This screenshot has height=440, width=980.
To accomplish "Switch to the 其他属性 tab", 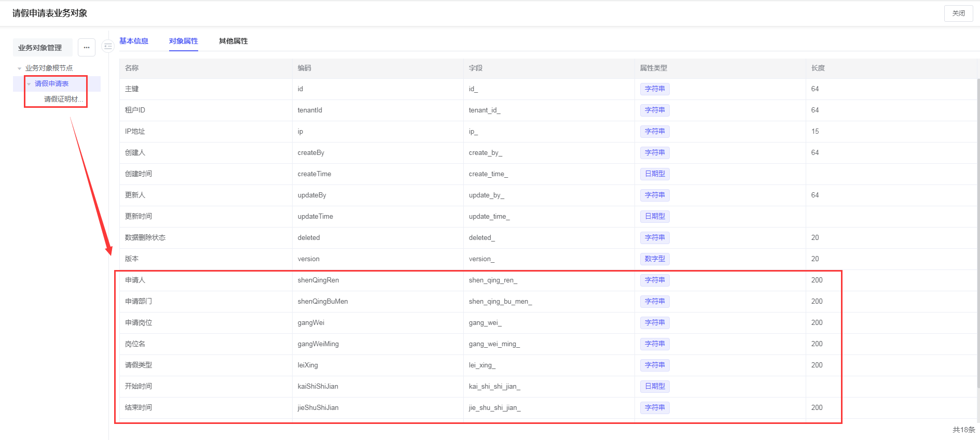I will point(233,41).
